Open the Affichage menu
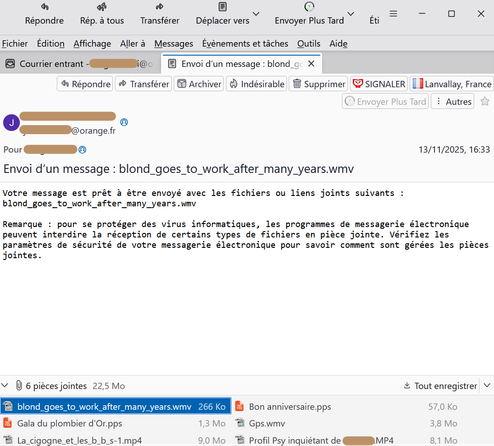 point(92,44)
